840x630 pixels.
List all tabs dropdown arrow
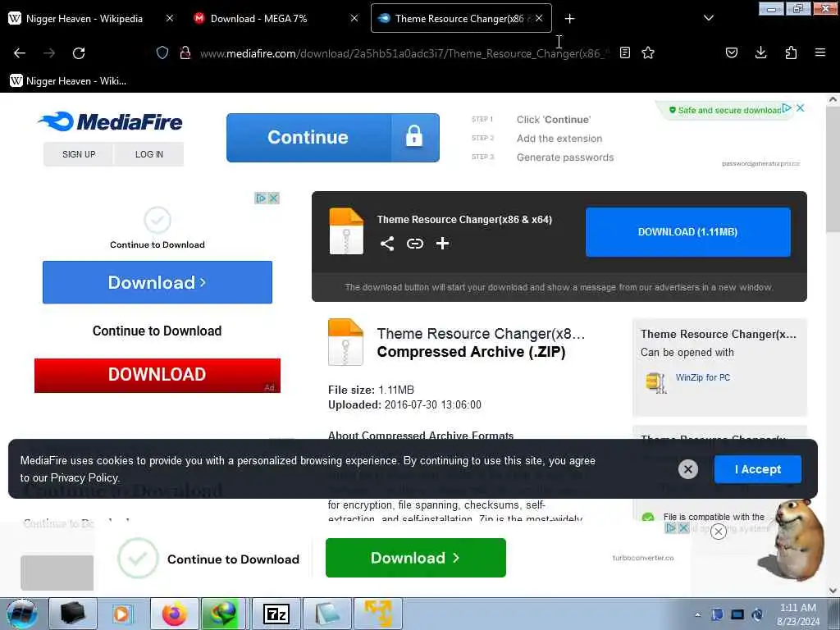tap(708, 18)
